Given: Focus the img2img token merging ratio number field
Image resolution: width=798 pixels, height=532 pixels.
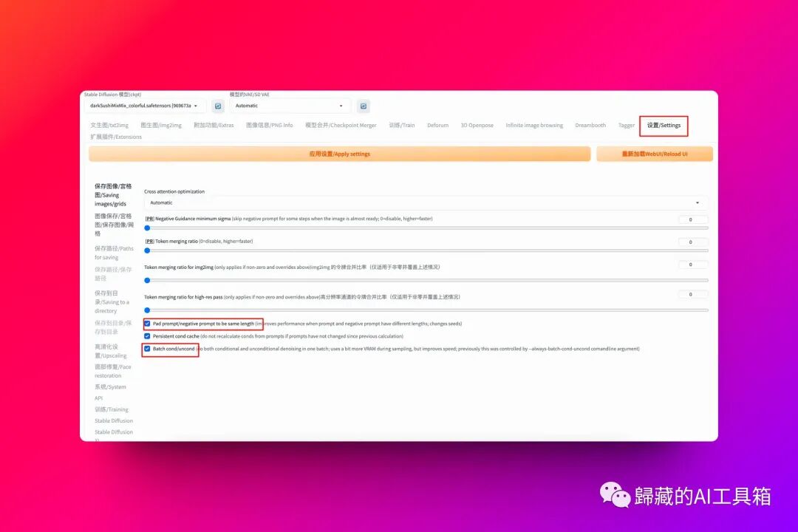Looking at the screenshot, I should pyautogui.click(x=692, y=265).
